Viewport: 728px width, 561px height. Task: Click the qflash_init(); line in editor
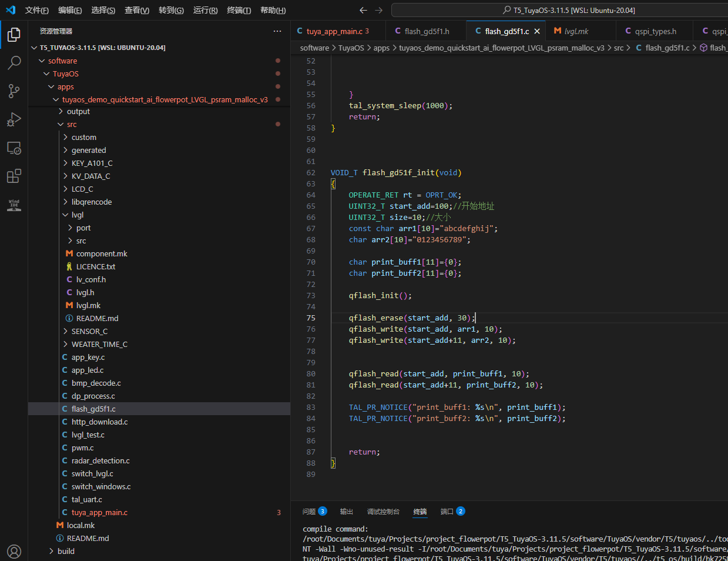[x=380, y=295]
